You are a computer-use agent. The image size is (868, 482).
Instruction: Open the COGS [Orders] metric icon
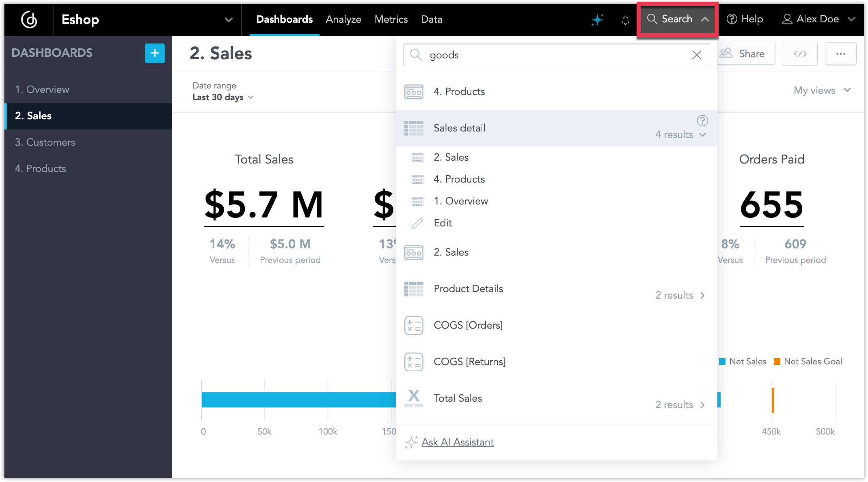pos(414,325)
